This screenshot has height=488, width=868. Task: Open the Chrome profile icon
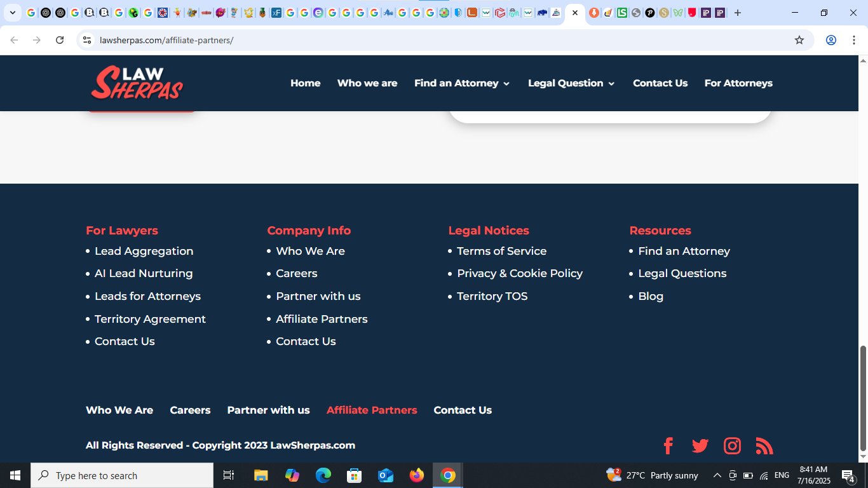[831, 40]
